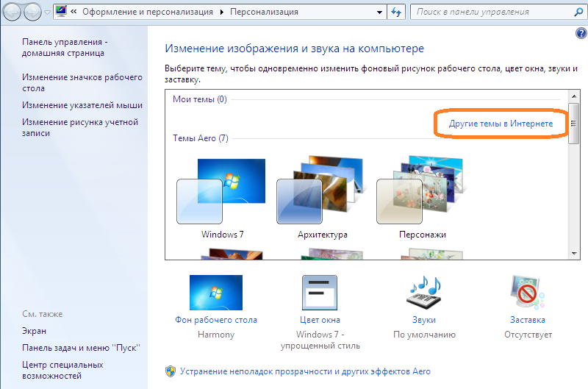Viewport: 588px width, 389px height.
Task: Open Звуки settings link
Action: 424,320
